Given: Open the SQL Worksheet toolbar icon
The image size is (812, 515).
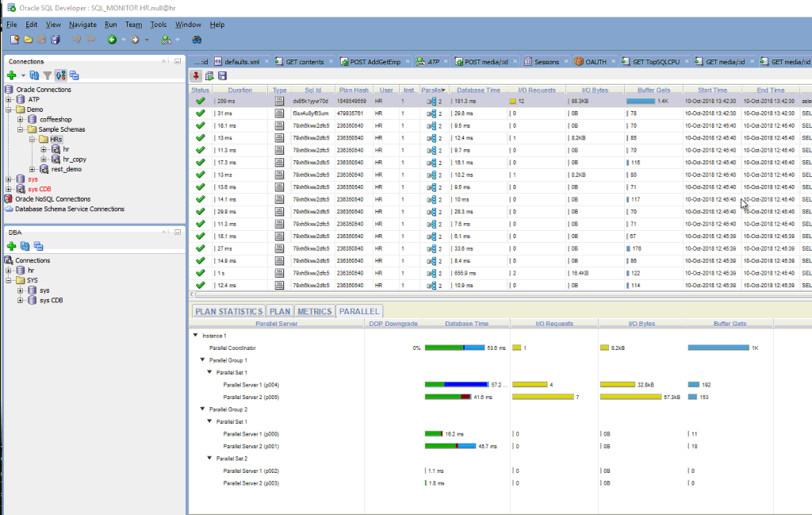Looking at the screenshot, I should coord(167,40).
